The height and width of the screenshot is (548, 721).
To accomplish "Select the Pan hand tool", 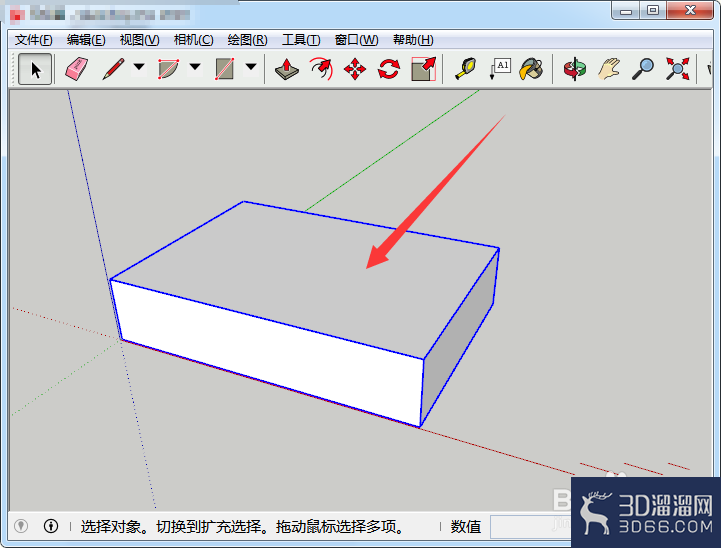I will pos(609,69).
